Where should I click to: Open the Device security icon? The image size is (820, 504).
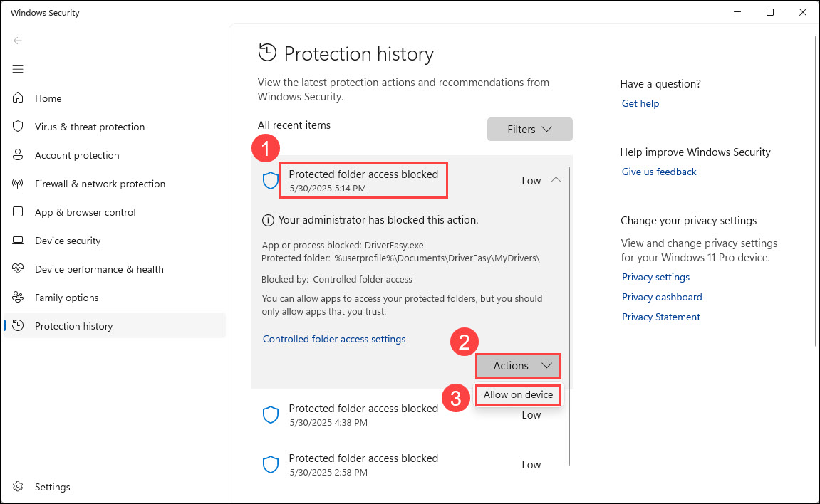pos(19,241)
